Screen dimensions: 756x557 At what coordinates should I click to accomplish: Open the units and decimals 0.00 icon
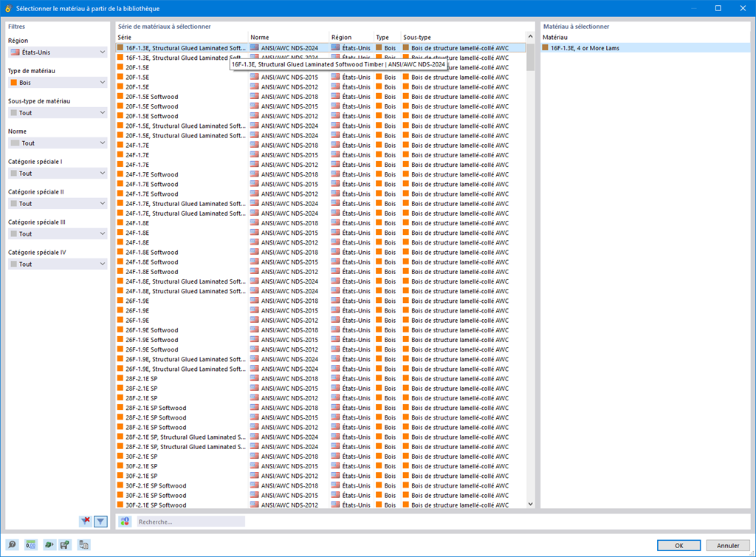click(30, 545)
